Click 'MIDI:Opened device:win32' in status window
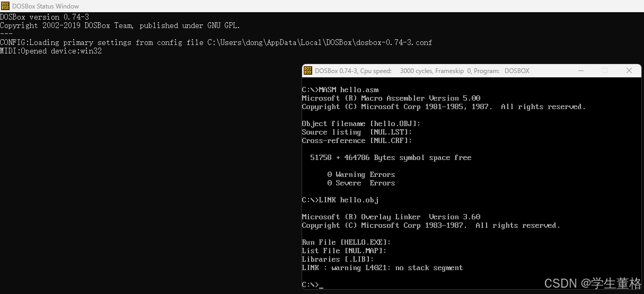 pos(51,51)
